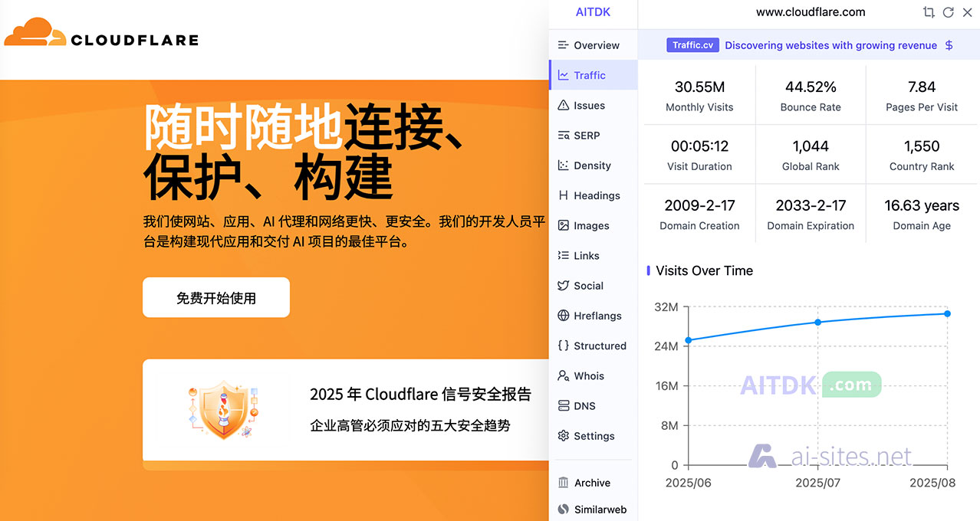Screen dimensions: 980x521
Task: Select the Traffic tab
Action: [x=589, y=75]
